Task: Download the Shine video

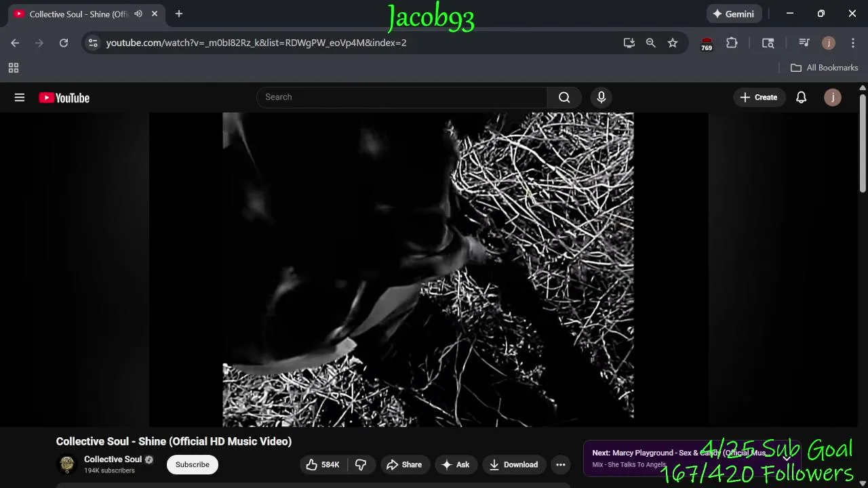Action: pos(514,464)
